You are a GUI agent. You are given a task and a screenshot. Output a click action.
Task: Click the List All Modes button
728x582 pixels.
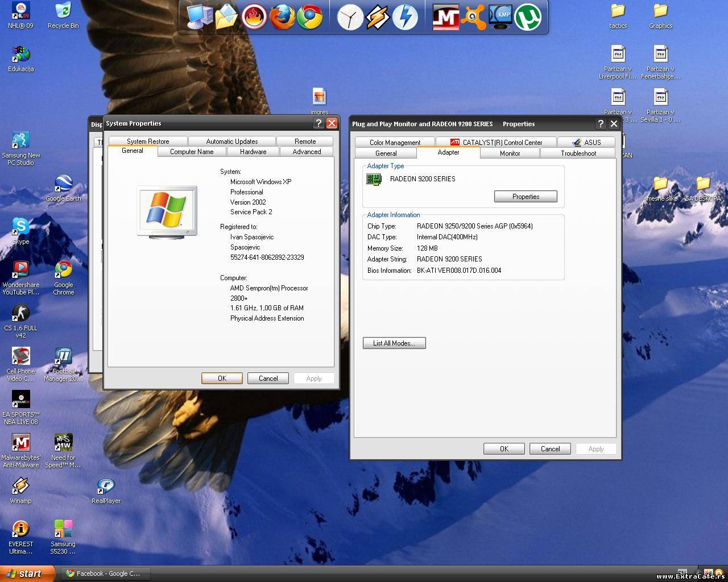pos(394,343)
